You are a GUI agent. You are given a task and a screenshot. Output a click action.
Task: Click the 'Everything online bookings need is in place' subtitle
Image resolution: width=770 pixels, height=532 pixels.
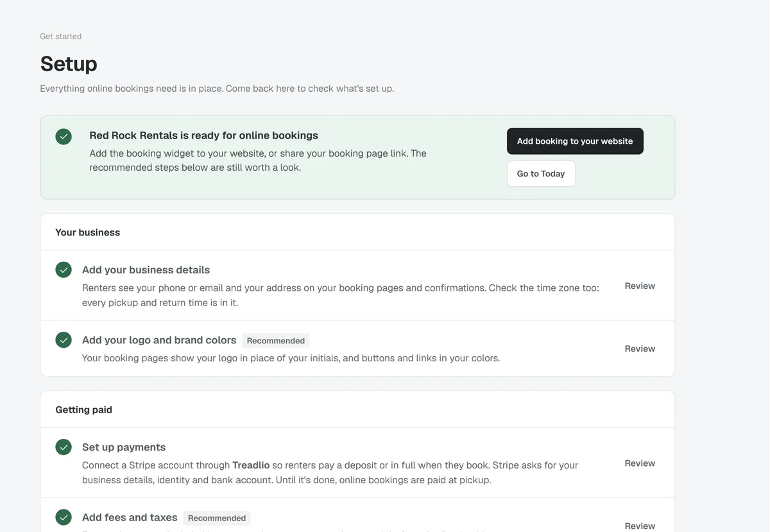(x=217, y=89)
